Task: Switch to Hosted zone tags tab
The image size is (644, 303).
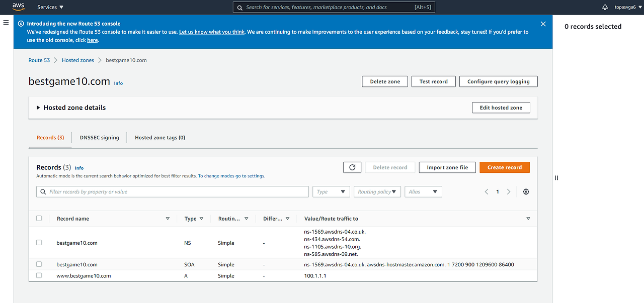Action: (160, 137)
